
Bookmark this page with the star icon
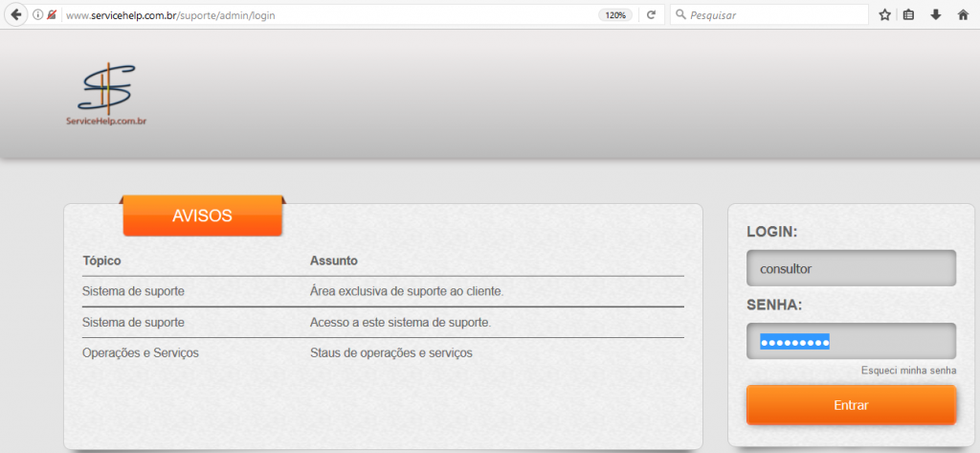(x=884, y=15)
